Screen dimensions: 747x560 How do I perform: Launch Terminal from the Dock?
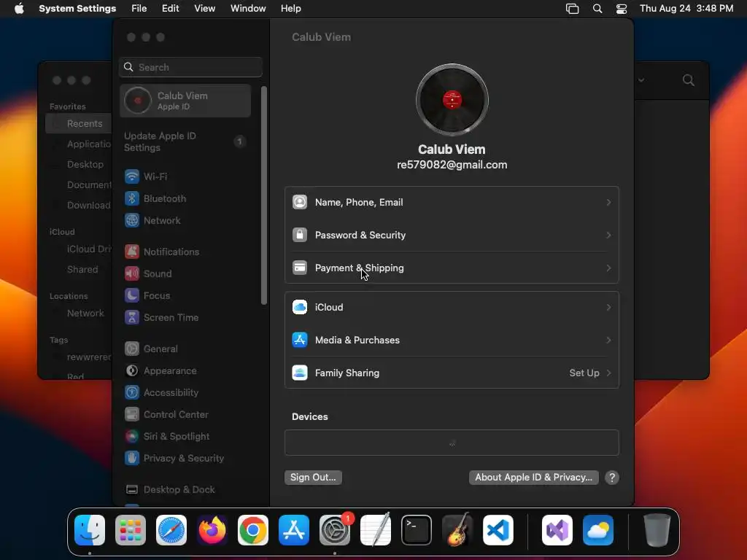pos(417,530)
